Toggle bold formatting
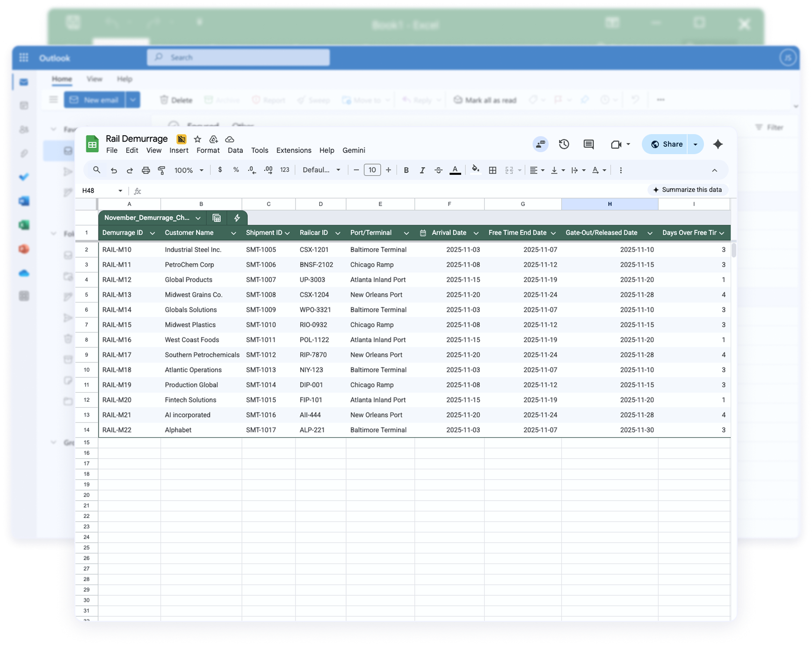 tap(406, 170)
